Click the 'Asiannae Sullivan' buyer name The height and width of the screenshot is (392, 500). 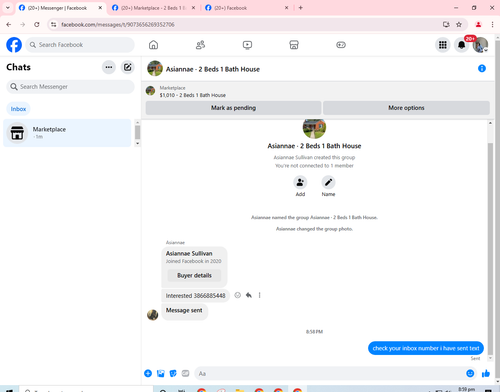(189, 253)
